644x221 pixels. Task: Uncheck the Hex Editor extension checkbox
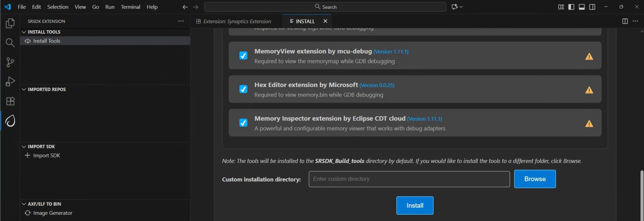tap(243, 89)
